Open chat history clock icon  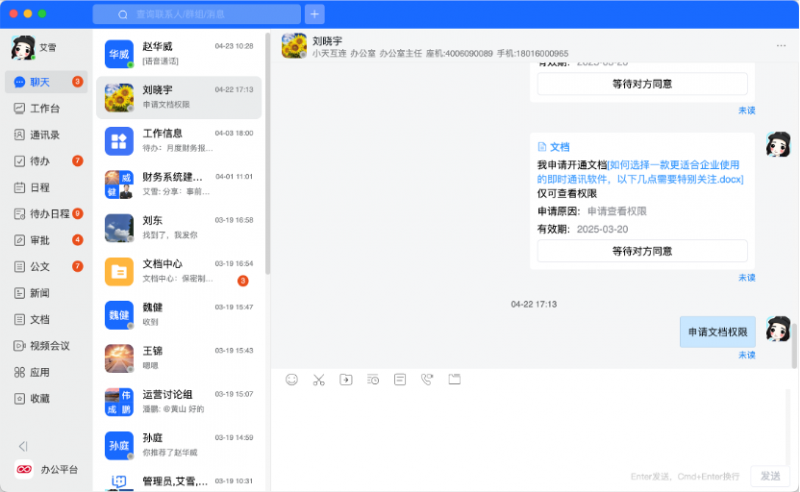tap(373, 380)
